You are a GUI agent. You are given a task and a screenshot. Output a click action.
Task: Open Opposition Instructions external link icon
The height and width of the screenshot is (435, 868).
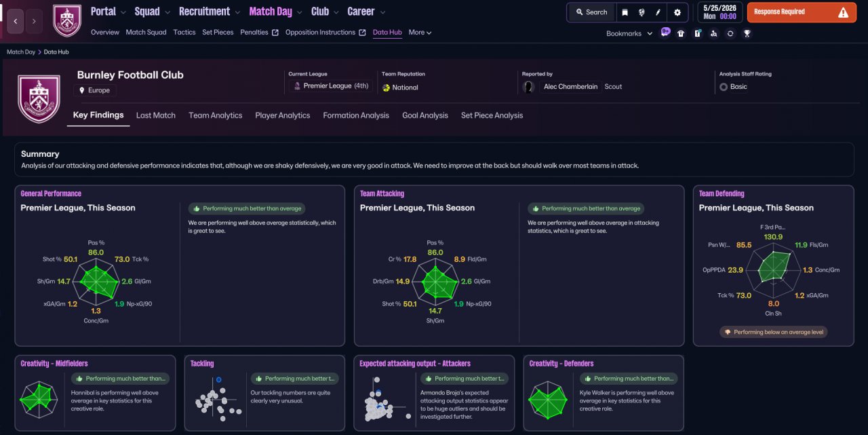362,33
